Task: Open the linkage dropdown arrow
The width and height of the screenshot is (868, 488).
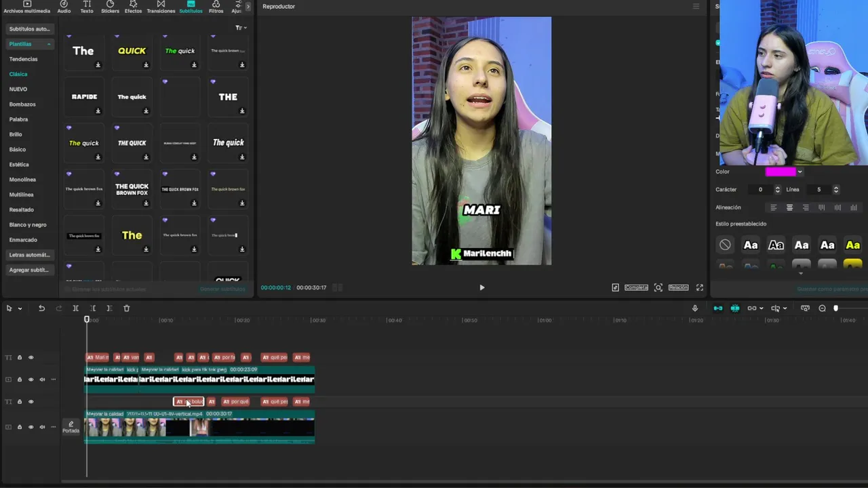Action: coord(761,308)
